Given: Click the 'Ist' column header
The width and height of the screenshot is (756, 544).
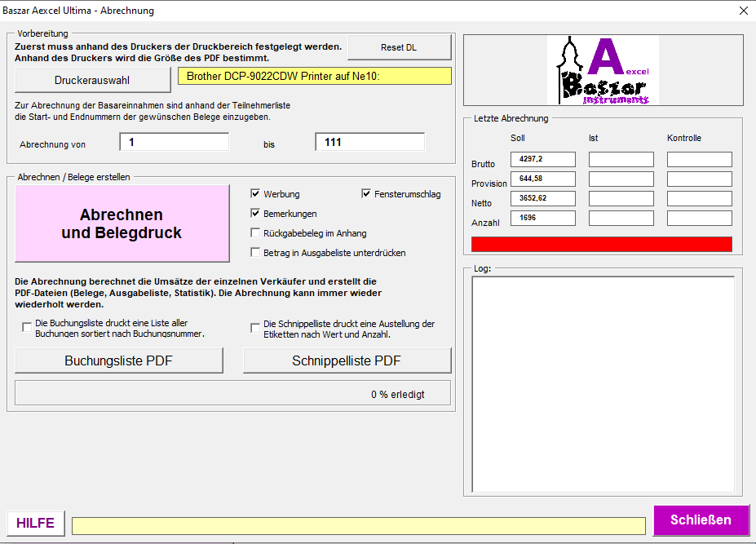Looking at the screenshot, I should (593, 138).
